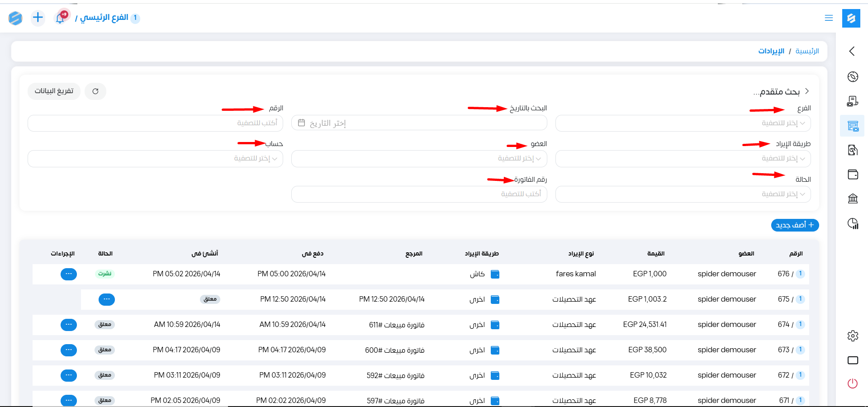
Task: Open actions menu for revenue row 676
Action: (69, 274)
